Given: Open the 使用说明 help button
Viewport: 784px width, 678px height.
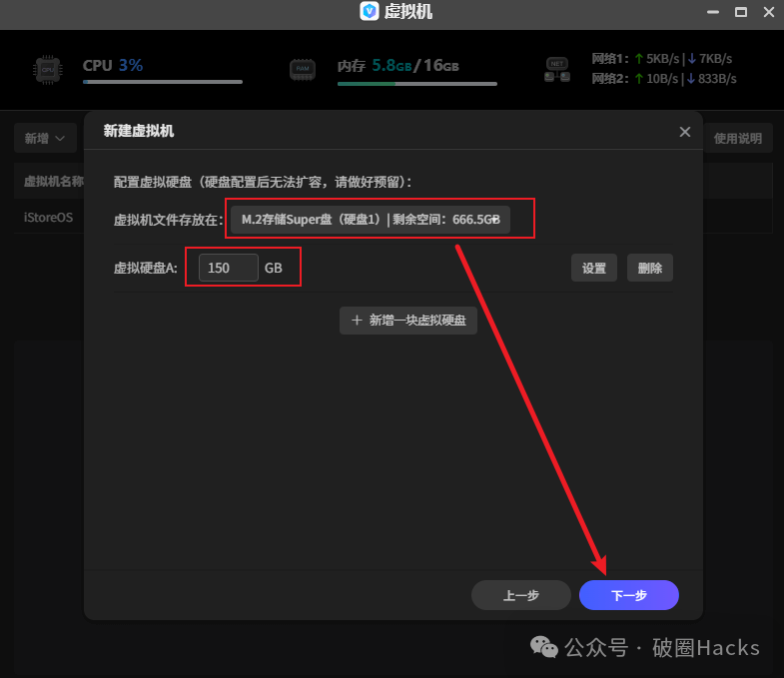Looking at the screenshot, I should coord(737,139).
